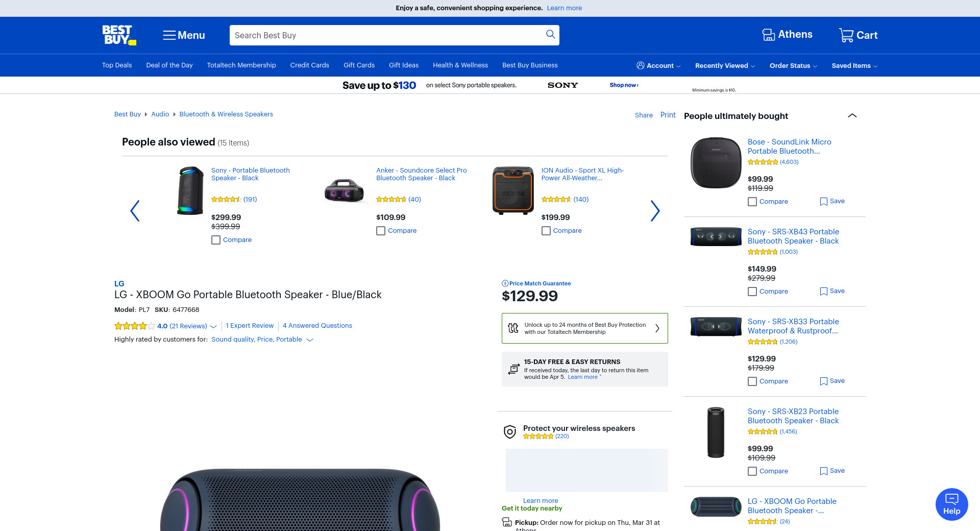Click the Athens store icon
The image size is (980, 531).
(x=768, y=35)
